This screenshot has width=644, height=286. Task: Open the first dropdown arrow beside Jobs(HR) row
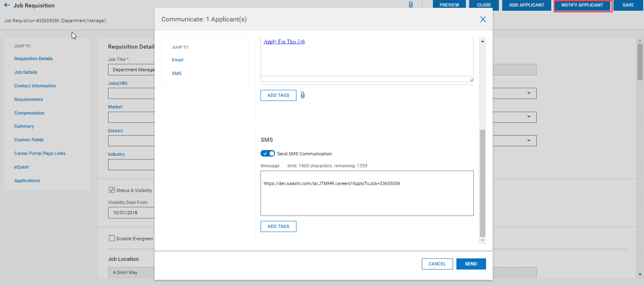pyautogui.click(x=529, y=94)
